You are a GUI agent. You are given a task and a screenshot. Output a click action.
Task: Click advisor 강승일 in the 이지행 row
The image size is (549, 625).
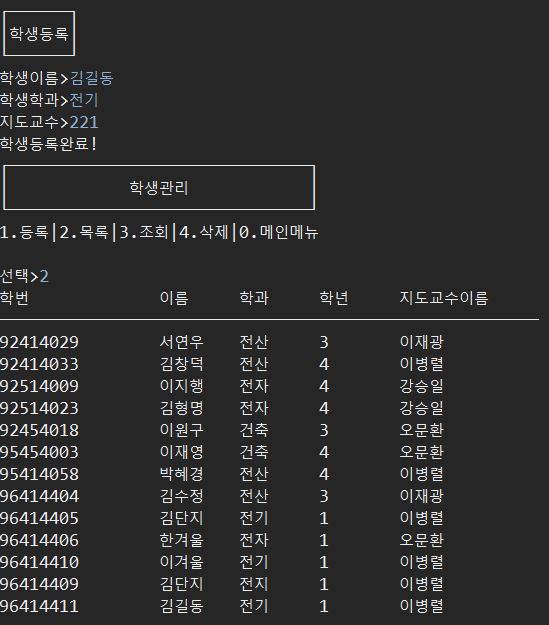(421, 386)
